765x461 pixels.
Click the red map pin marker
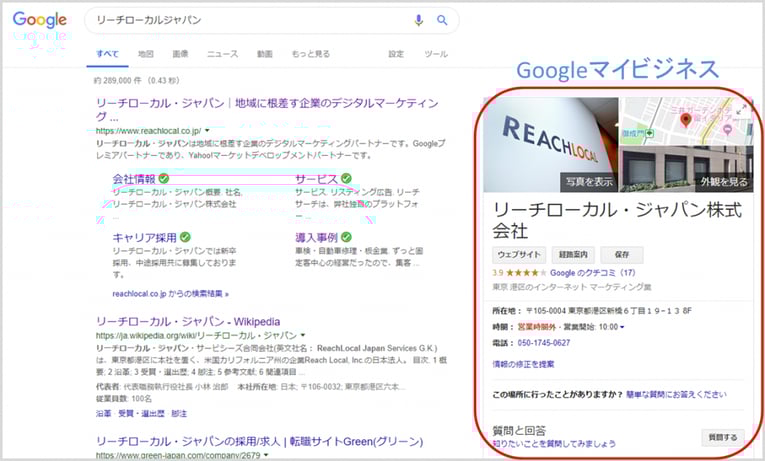(685, 119)
